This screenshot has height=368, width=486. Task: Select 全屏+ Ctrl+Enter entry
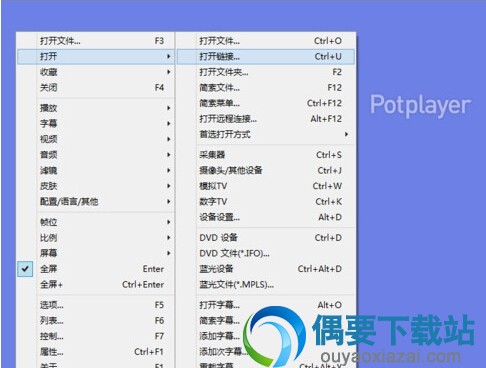click(95, 285)
